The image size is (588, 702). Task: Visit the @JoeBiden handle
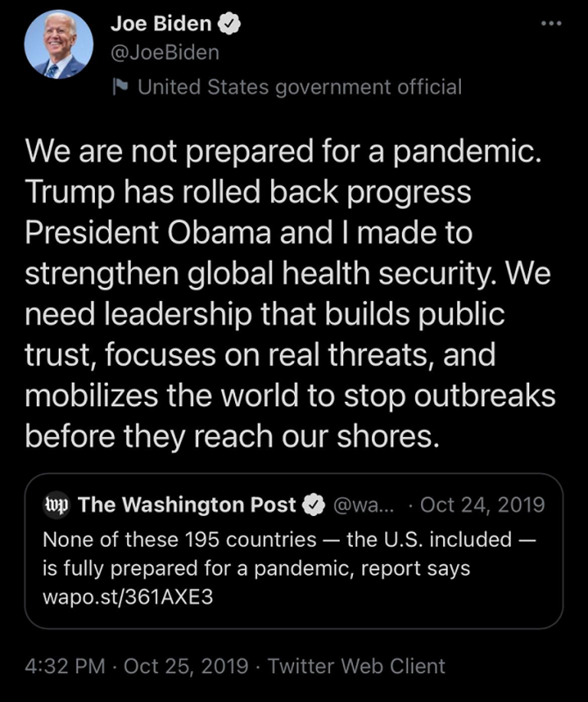click(x=165, y=53)
